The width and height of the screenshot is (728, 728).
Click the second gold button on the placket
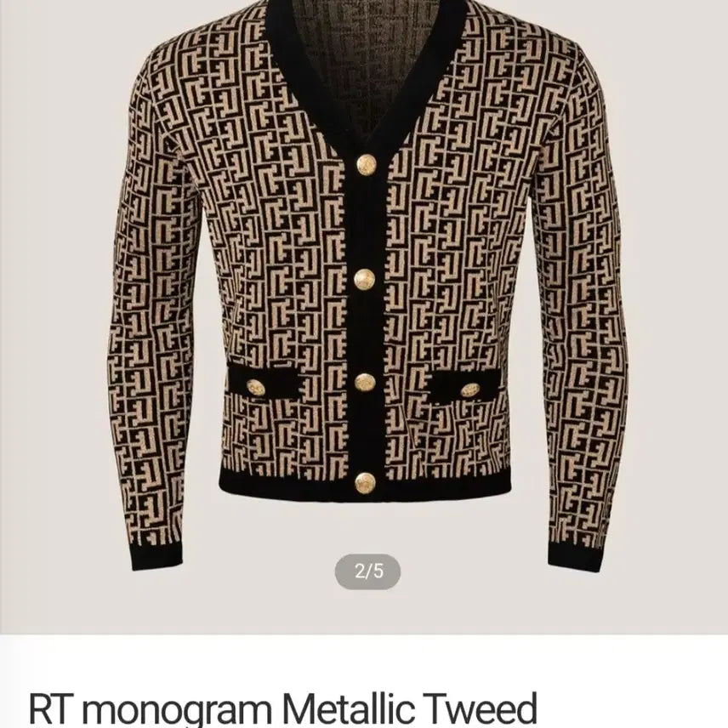(365, 280)
